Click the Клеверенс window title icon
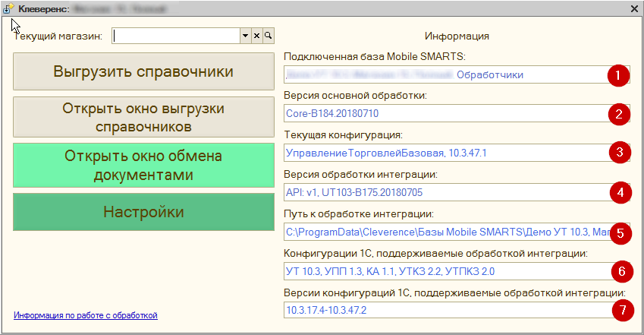 (8, 8)
